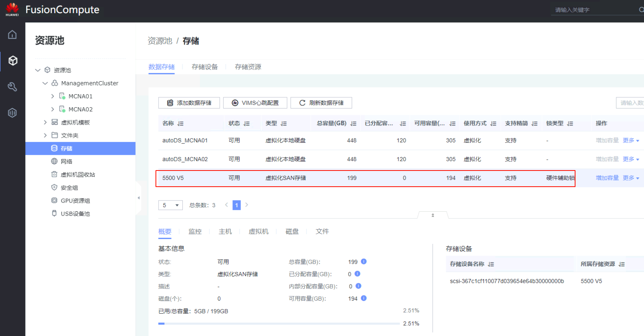Click the home icon in left sidebar
Screen dimensions: 644x336
pos(12,35)
